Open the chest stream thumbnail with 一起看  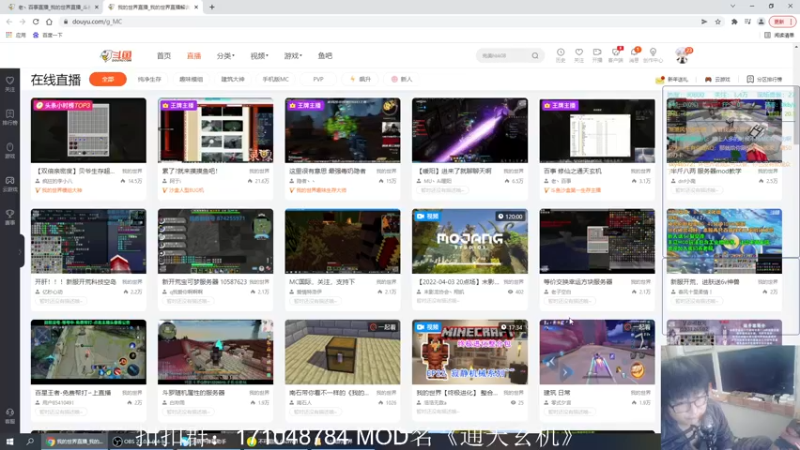click(x=342, y=352)
